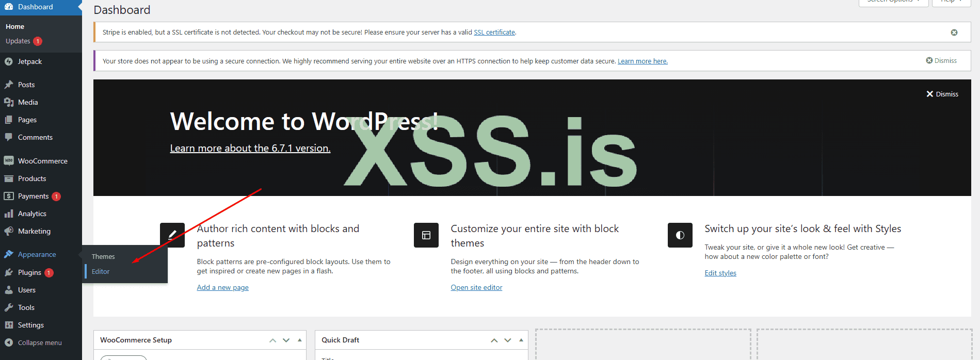Click the Dashboard gauge icon in sidebar

click(x=9, y=7)
